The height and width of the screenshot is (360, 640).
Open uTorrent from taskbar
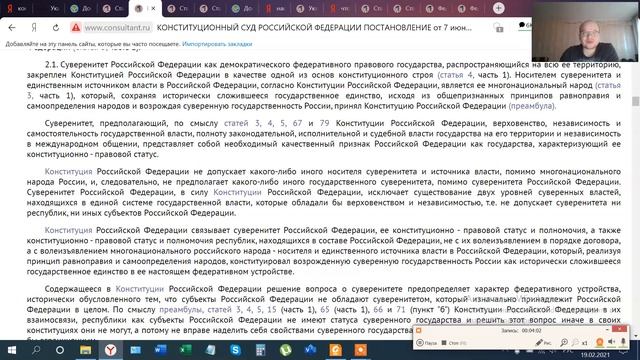285,350
